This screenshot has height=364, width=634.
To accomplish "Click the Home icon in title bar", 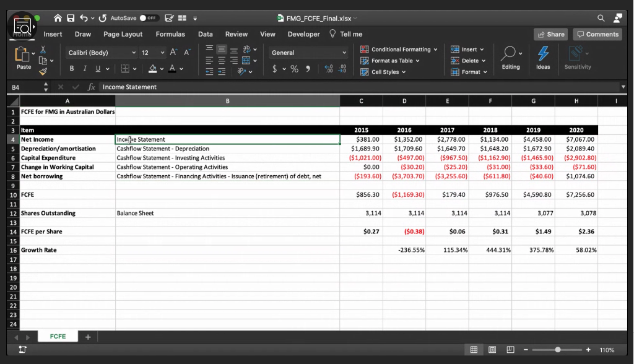I will pos(58,18).
